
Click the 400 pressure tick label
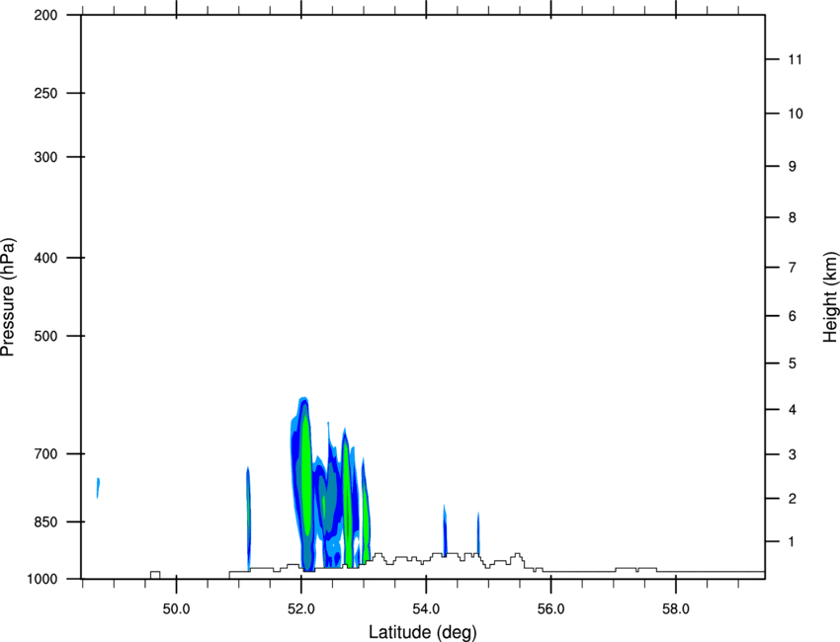(x=45, y=258)
